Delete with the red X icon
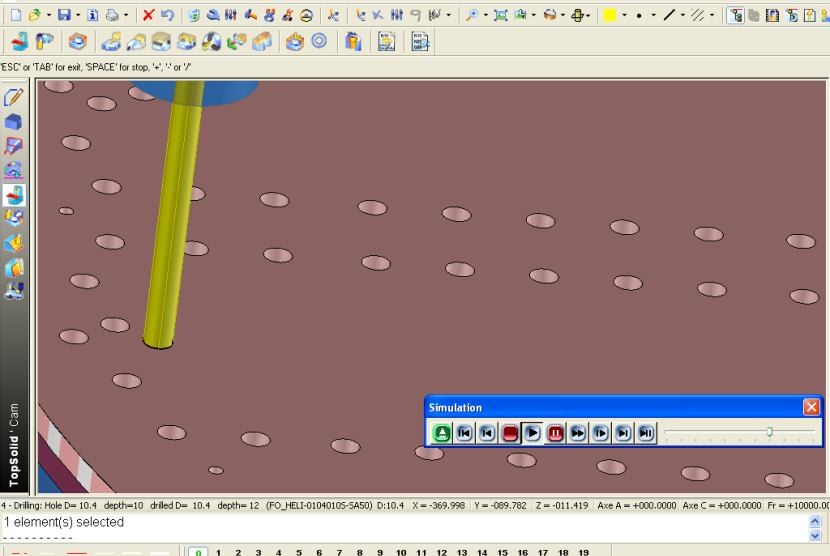Screen dimensions: 830x556 click(x=148, y=15)
